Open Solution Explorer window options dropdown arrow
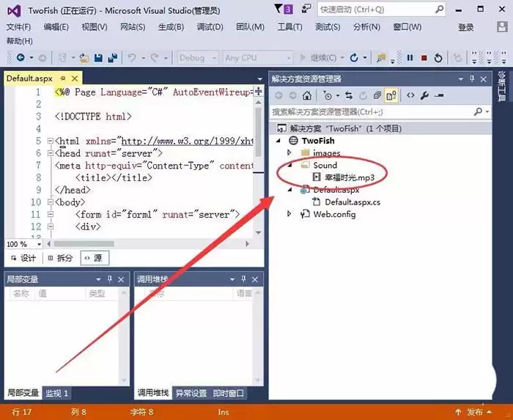Screen dimensions: 513x420 pyautogui.click(x=461, y=79)
